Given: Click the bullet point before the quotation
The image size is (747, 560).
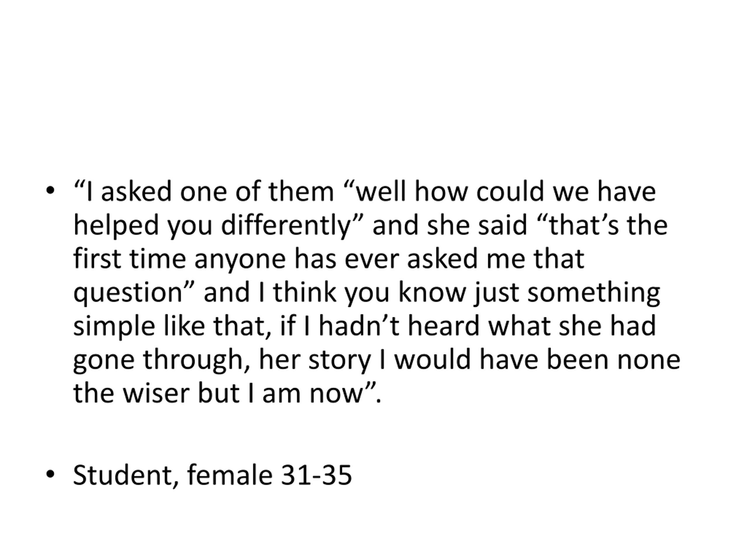Looking at the screenshot, I should tap(50, 191).
